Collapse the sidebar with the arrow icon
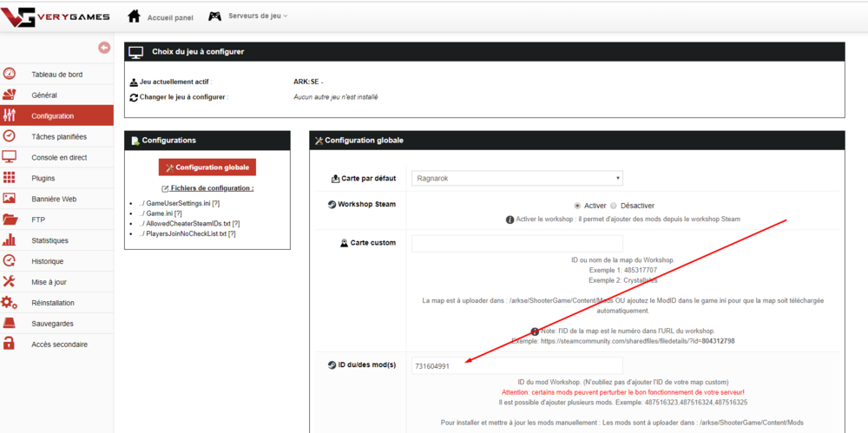 coord(104,48)
